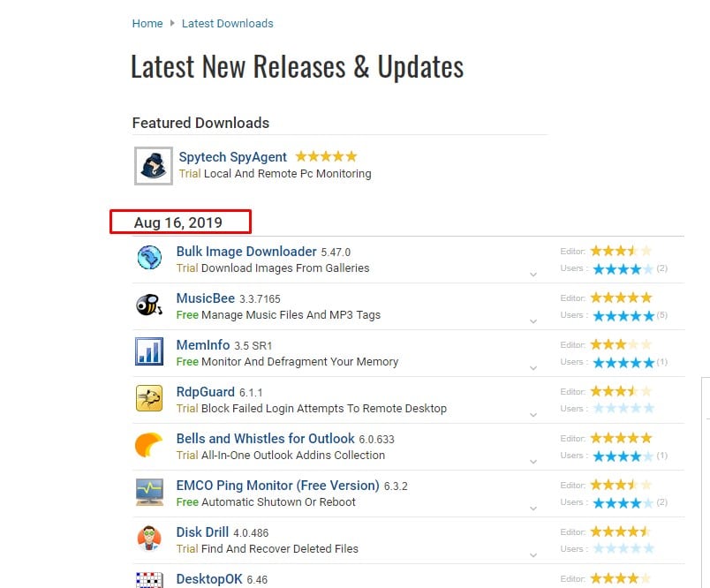Rate RdpGuard with the user stars
Image resolution: width=710 pixels, height=588 pixels.
623,409
